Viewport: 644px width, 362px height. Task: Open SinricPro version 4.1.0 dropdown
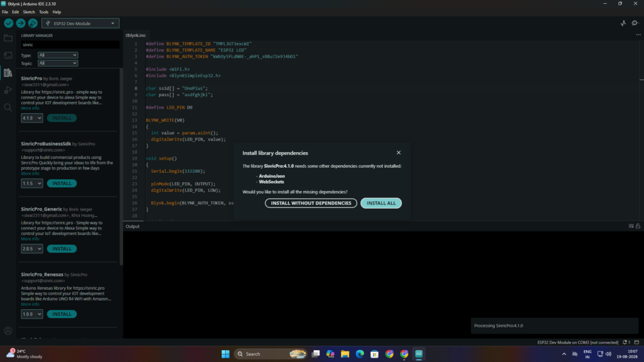[x=31, y=118]
